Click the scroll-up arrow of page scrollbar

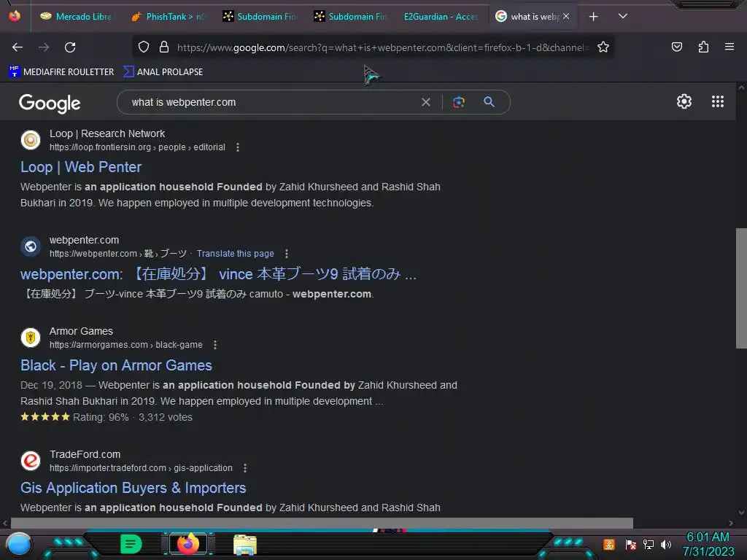click(741, 88)
